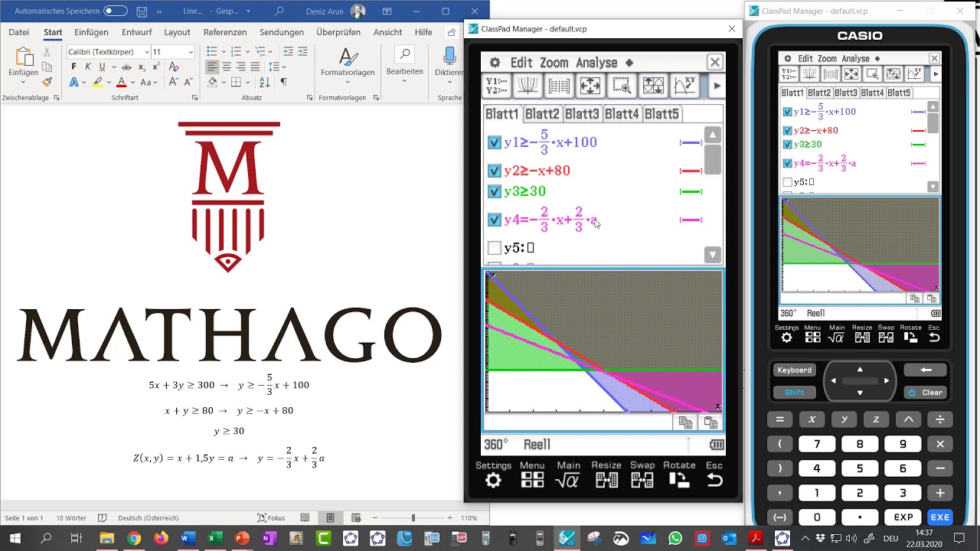Click the Settings gear in center ClassPad bottom panel
980x551 pixels.
[x=493, y=481]
